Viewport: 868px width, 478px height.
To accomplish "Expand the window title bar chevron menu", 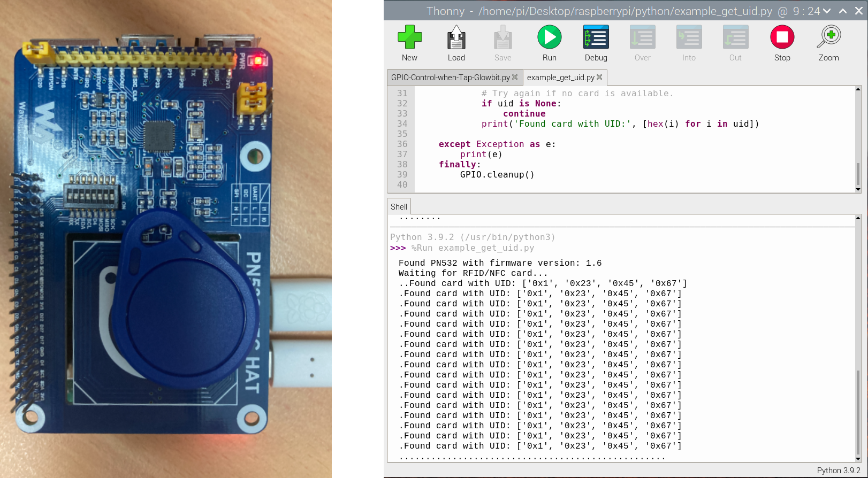I will [827, 11].
